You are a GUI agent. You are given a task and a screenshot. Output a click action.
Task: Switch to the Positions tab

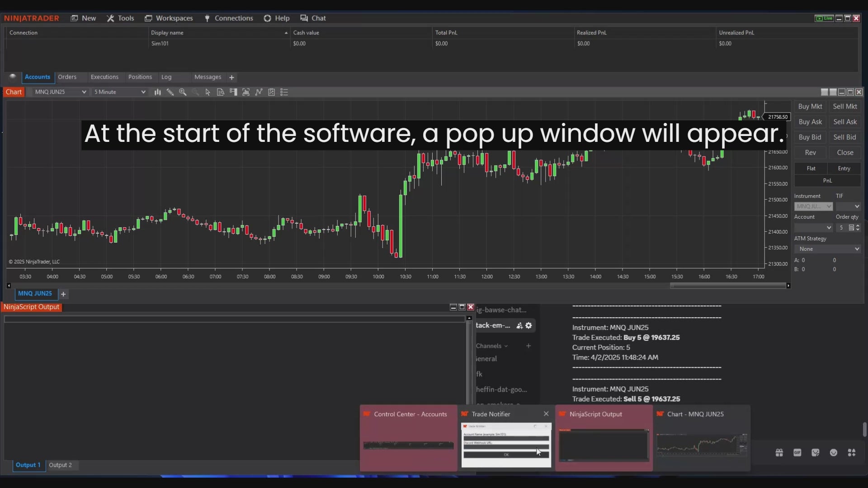coord(140,77)
